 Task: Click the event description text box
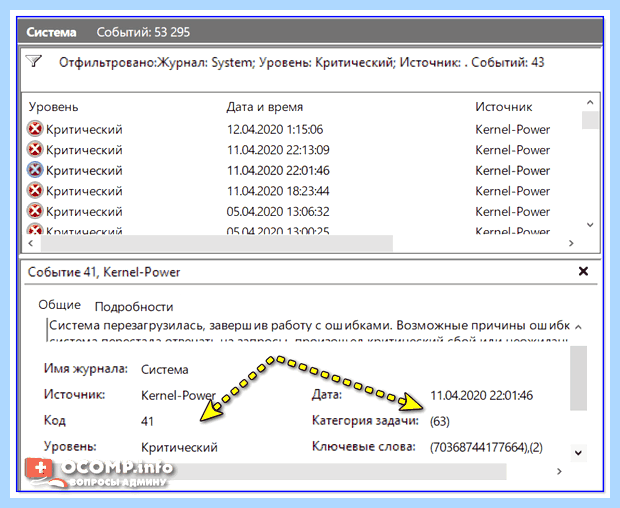coord(308,330)
